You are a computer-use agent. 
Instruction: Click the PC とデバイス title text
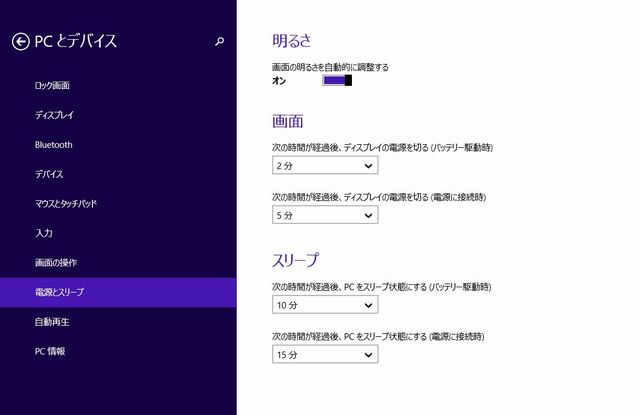click(x=76, y=41)
